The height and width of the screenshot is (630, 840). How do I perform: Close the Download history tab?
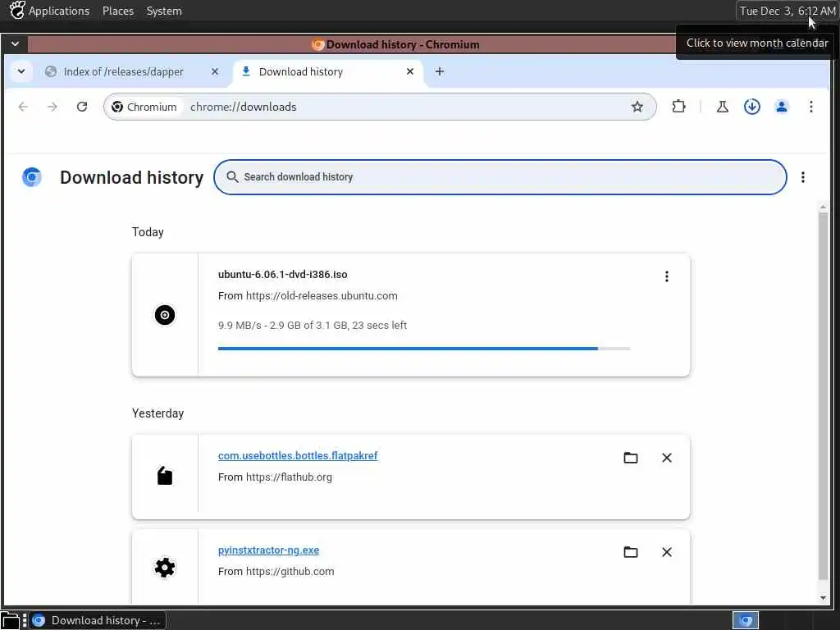(x=410, y=71)
